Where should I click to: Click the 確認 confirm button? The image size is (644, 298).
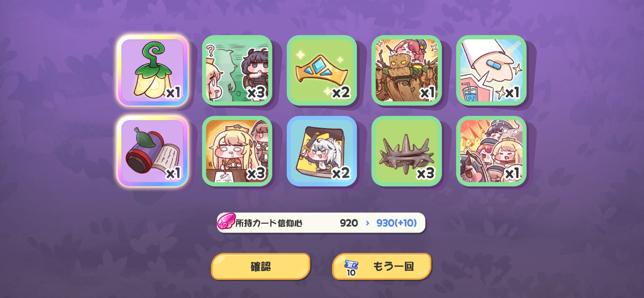tap(261, 266)
